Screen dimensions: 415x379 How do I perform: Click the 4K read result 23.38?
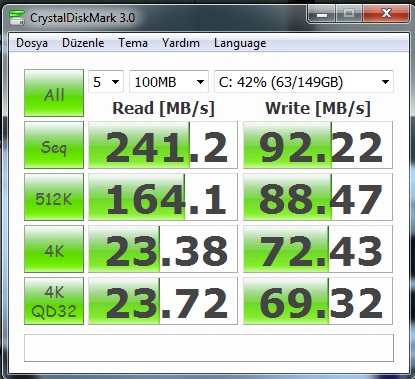[163, 249]
